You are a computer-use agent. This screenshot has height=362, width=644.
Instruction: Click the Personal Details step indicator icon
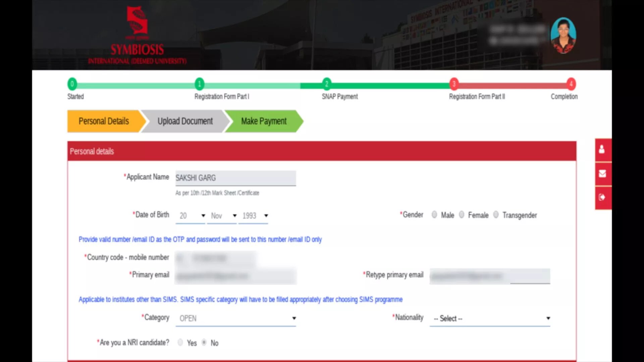click(104, 121)
